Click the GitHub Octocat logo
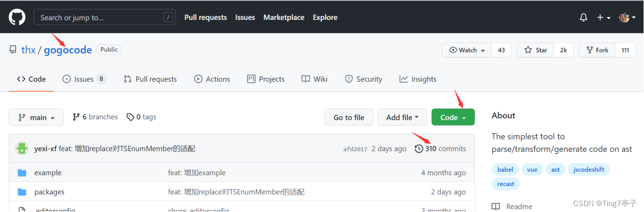This screenshot has width=644, height=212. [17, 17]
